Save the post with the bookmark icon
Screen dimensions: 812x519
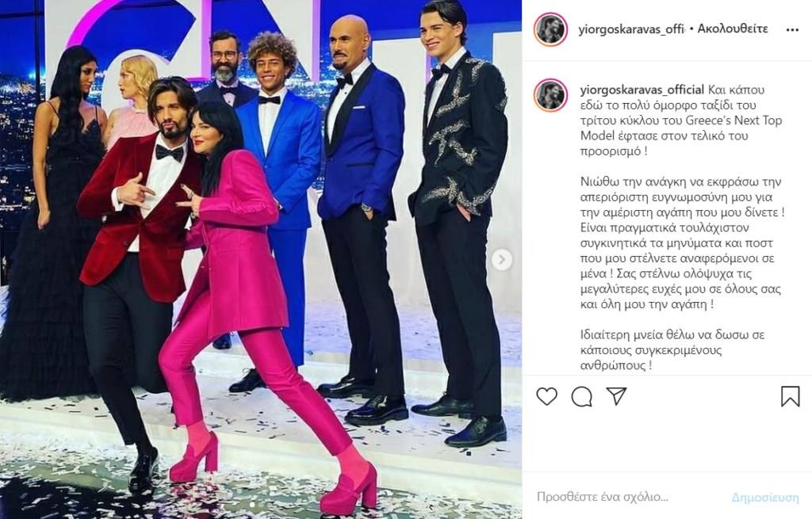pyautogui.click(x=791, y=396)
